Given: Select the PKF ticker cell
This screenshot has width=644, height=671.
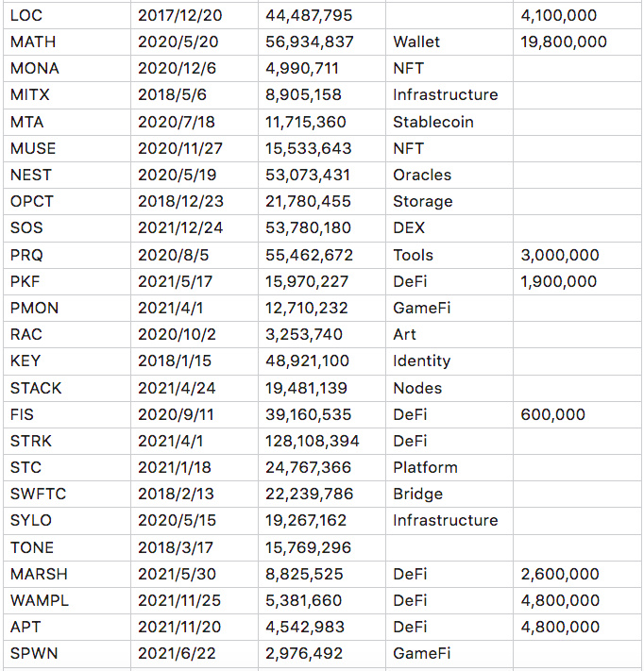Looking at the screenshot, I should [67, 281].
